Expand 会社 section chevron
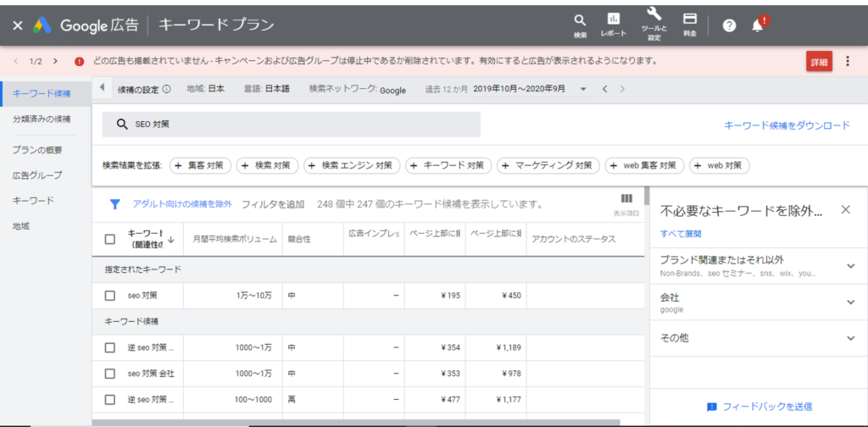The height and width of the screenshot is (427, 868). (x=851, y=302)
